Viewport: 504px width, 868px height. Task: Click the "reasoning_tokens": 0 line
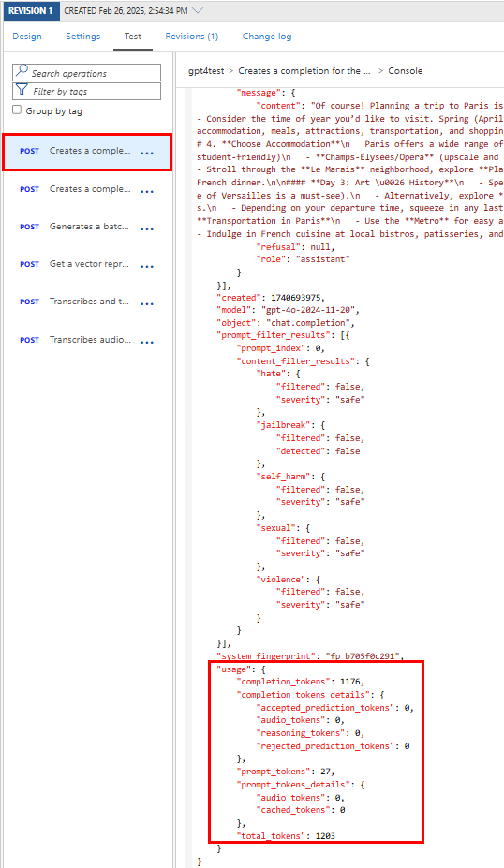click(310, 733)
